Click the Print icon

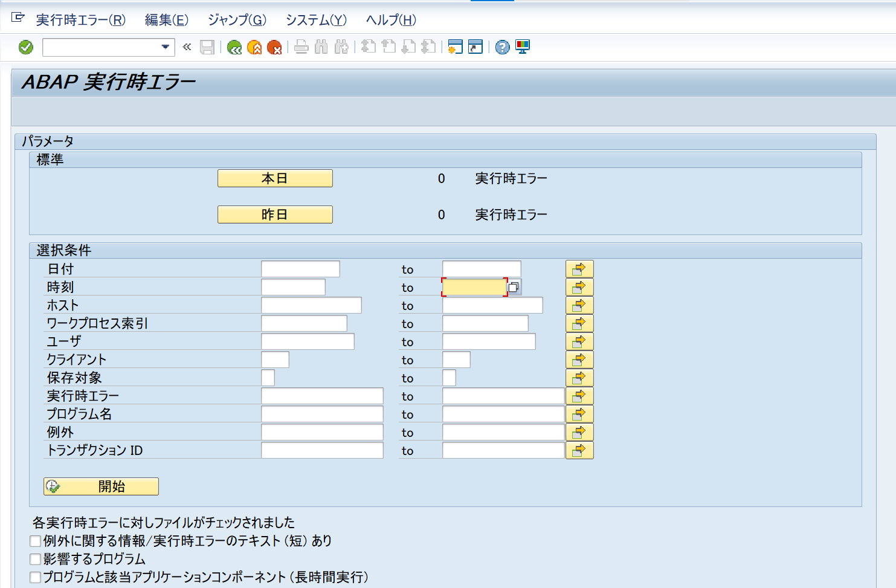point(301,47)
